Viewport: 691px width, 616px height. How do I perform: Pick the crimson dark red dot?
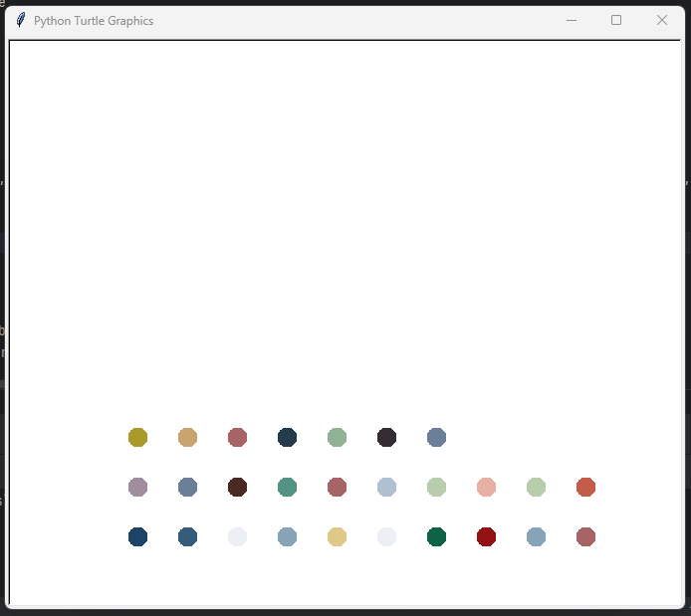486,537
